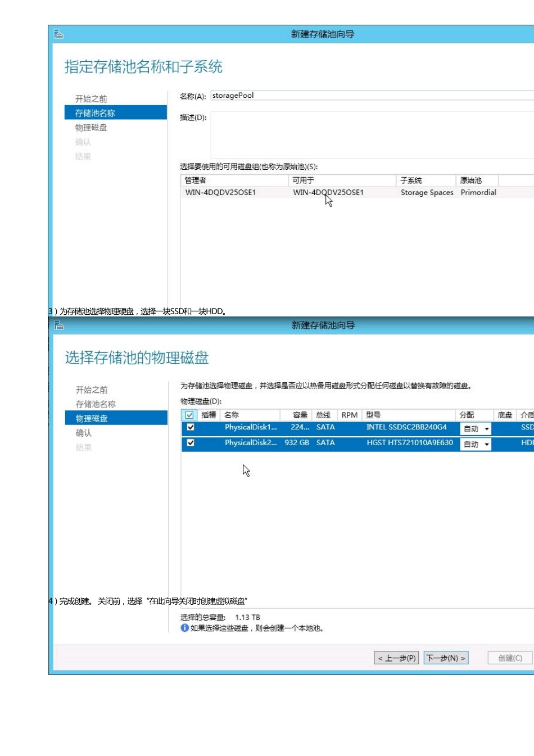534x756 pixels.
Task: Click the blue info icon beside the local pool note
Action: [x=184, y=628]
